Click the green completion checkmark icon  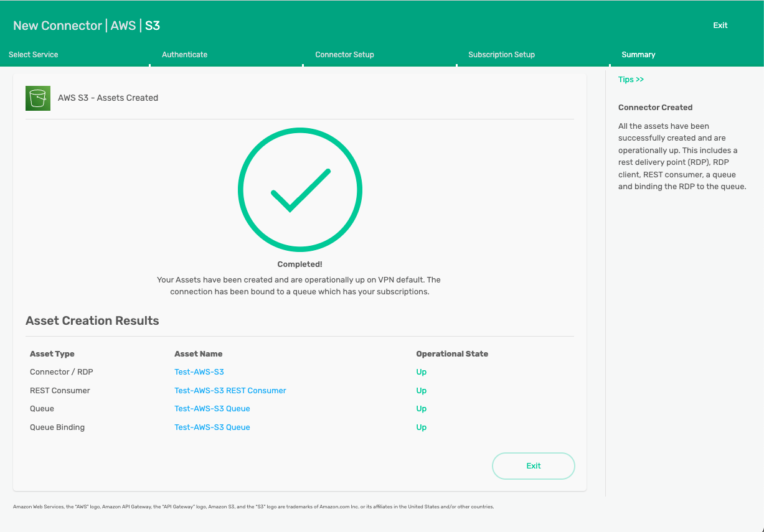[299, 190]
